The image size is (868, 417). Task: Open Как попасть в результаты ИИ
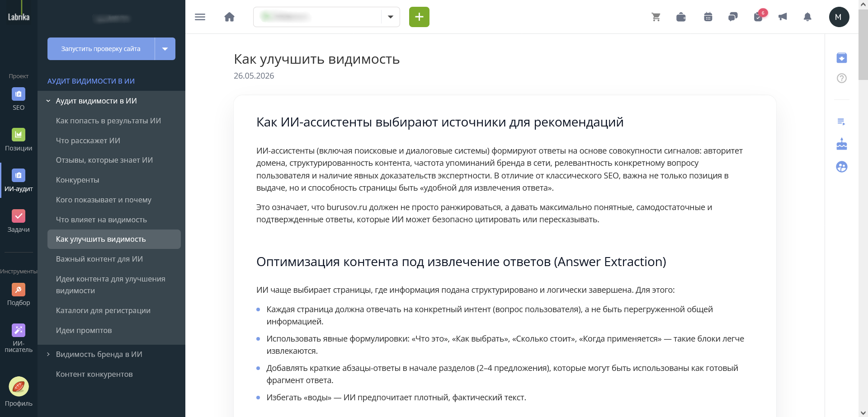(108, 121)
